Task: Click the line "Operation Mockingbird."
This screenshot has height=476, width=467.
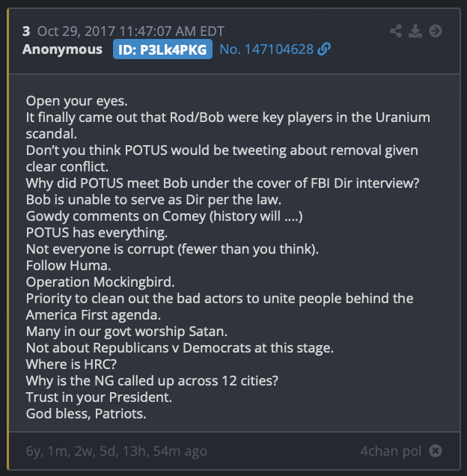Action: coord(100,282)
